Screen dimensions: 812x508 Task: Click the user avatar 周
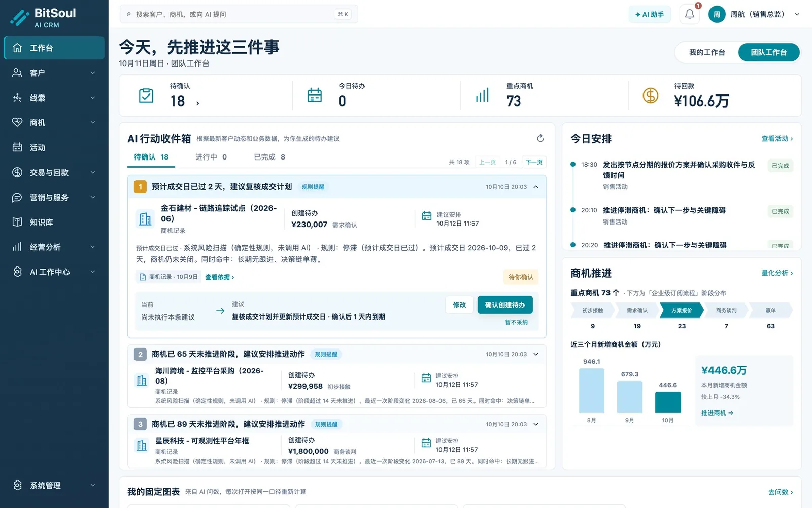click(717, 14)
